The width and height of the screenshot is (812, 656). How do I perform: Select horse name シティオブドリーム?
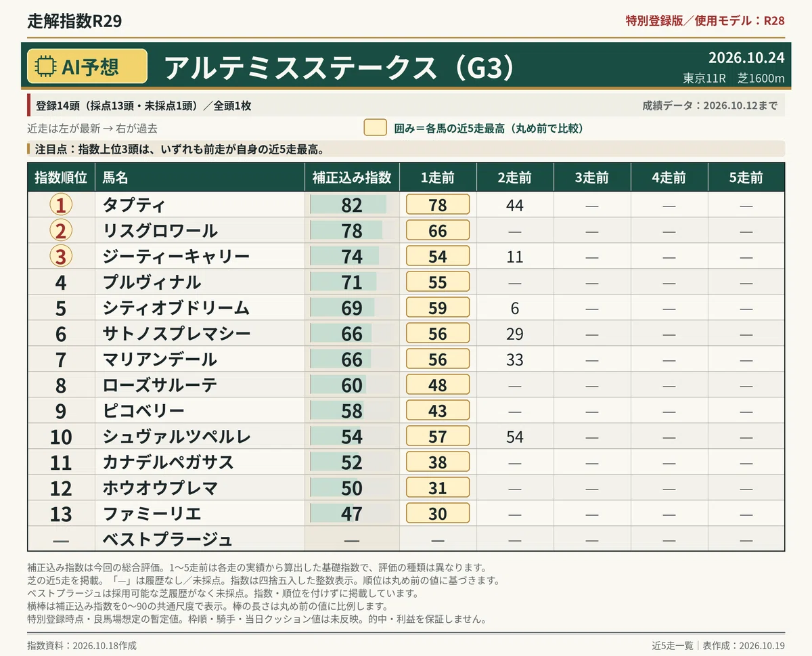pos(176,308)
